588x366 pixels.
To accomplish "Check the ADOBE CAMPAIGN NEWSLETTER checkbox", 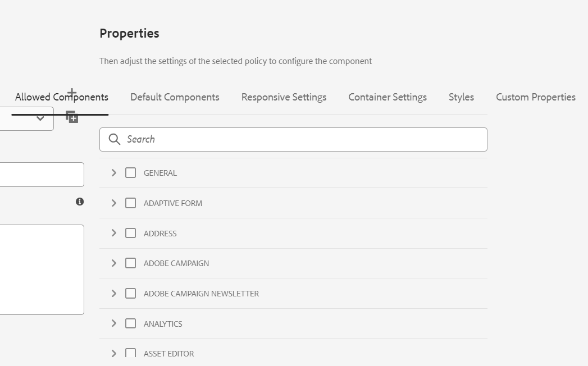I will (130, 294).
